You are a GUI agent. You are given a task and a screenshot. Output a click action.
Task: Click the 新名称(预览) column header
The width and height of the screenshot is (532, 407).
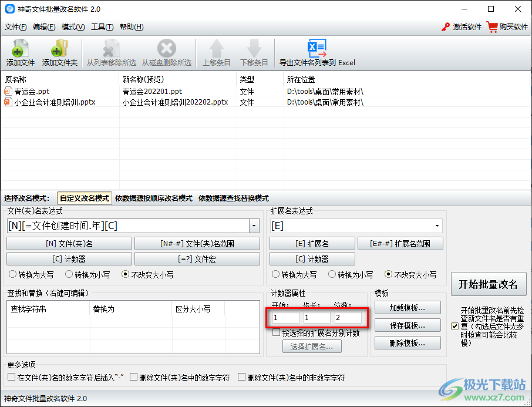click(178, 79)
